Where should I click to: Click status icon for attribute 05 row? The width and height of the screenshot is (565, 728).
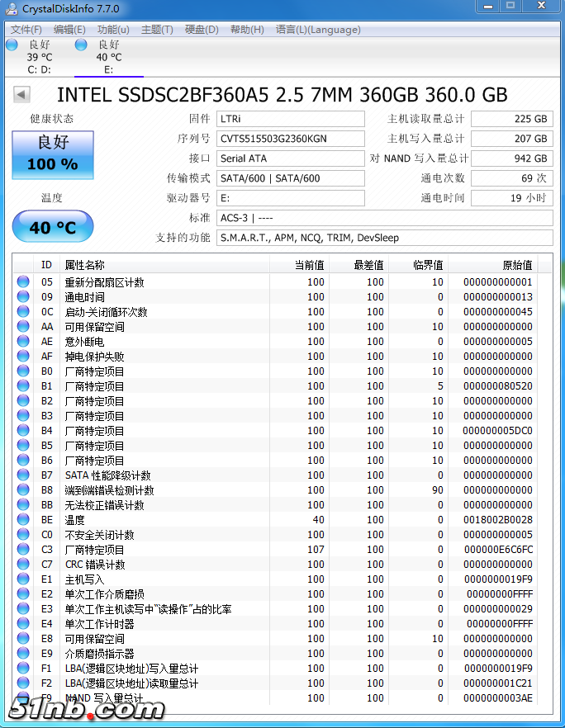pyautogui.click(x=23, y=282)
